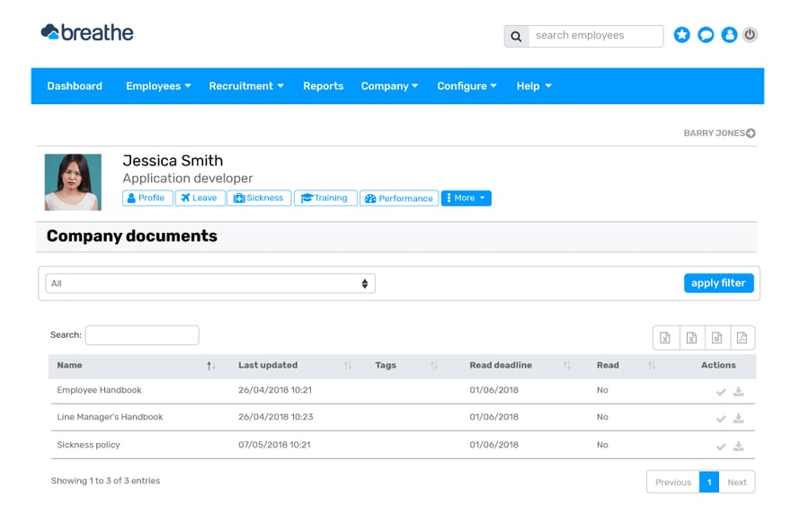Open messages using the speech bubble icon
This screenshot has height=532, width=809.
[706, 35]
